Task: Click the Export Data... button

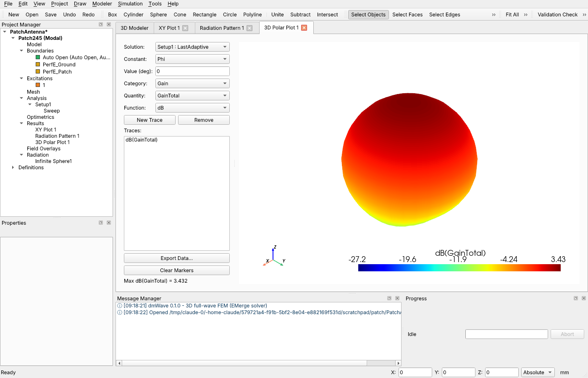Action: [176, 258]
